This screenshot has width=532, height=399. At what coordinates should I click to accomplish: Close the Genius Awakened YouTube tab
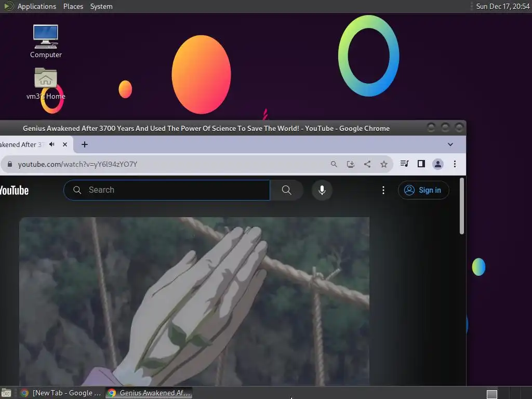coord(65,144)
